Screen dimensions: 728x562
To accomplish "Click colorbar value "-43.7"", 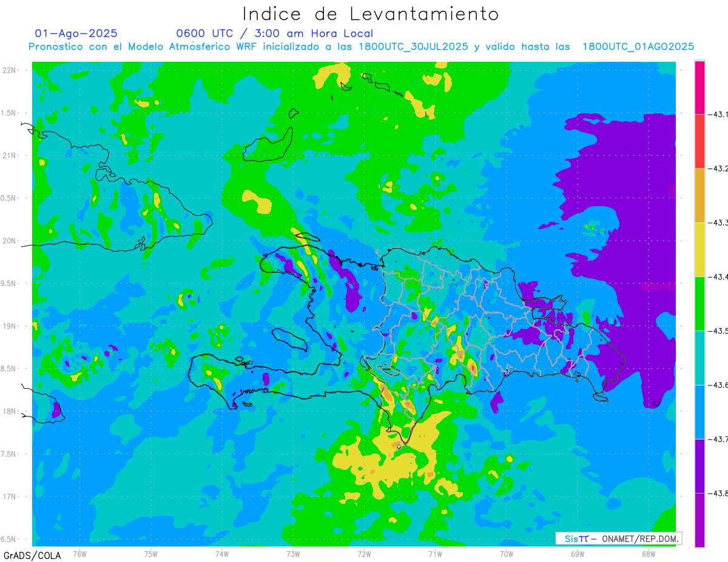I will (x=717, y=439).
